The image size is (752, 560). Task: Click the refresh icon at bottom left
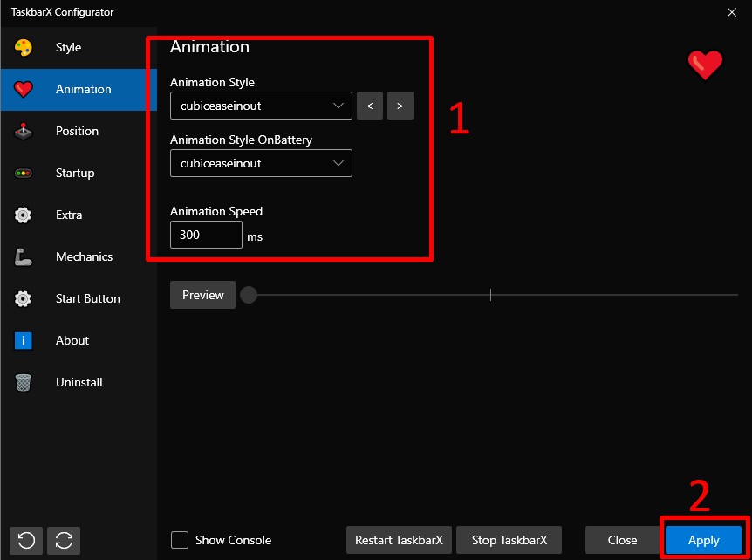pos(63,541)
